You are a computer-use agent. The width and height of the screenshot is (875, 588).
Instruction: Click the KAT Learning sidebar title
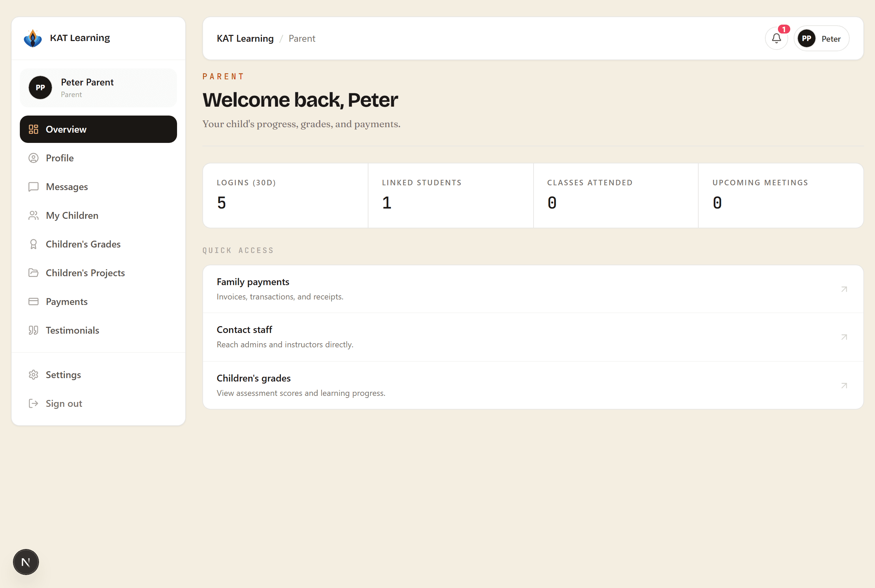coord(80,38)
